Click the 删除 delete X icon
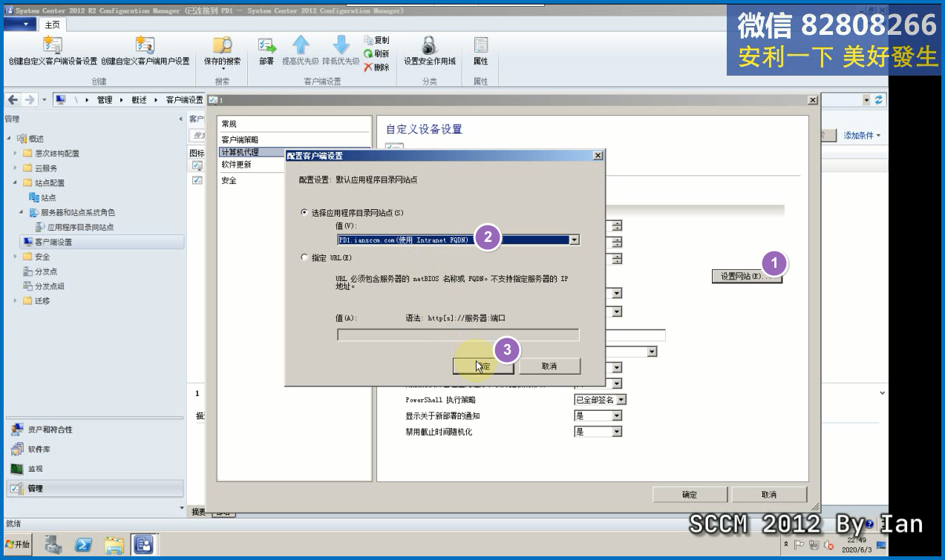 [368, 67]
